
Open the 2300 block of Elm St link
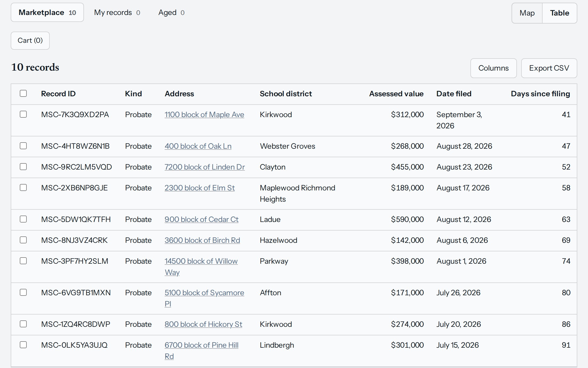pyautogui.click(x=200, y=188)
